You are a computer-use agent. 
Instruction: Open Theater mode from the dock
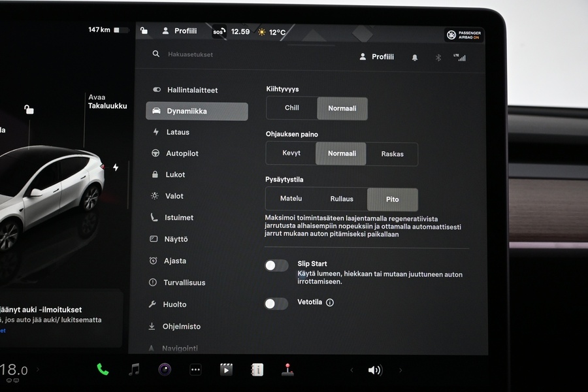pyautogui.click(x=226, y=370)
